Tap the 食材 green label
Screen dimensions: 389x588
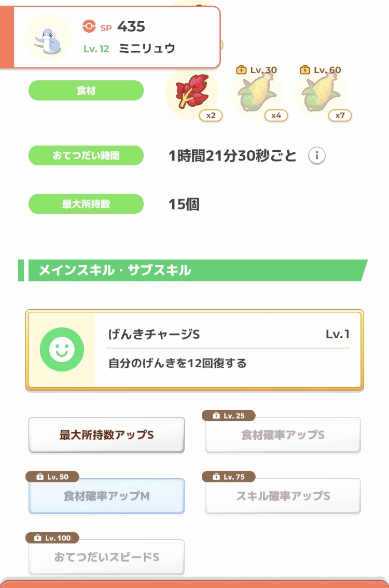(86, 90)
